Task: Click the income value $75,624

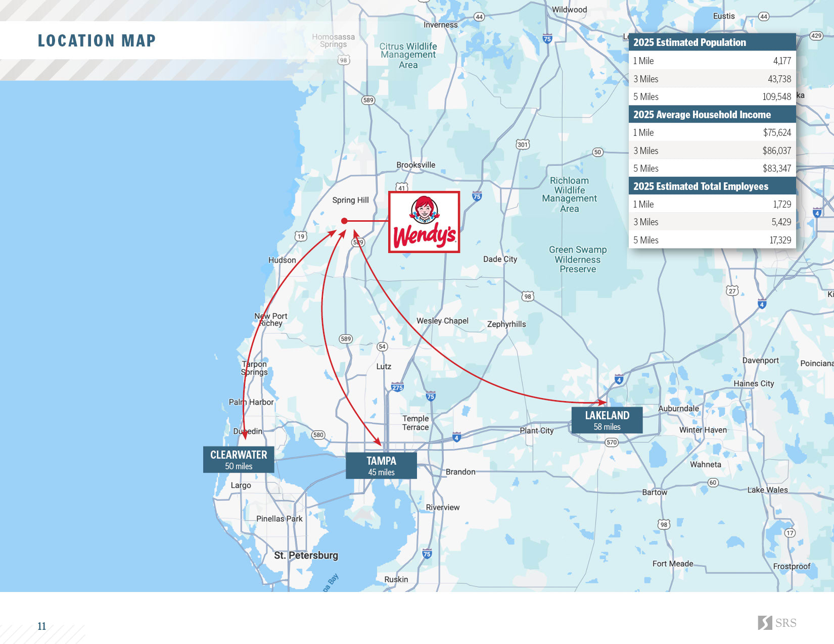Action: coord(777,132)
